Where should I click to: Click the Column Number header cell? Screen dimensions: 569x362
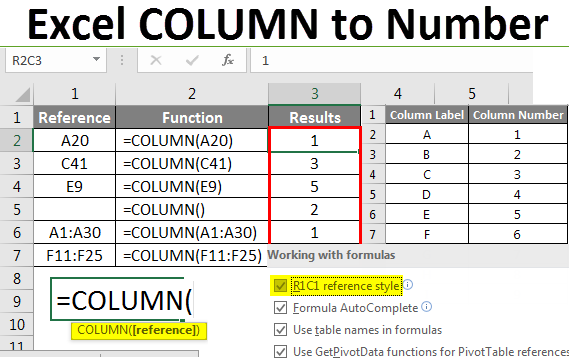pos(518,115)
